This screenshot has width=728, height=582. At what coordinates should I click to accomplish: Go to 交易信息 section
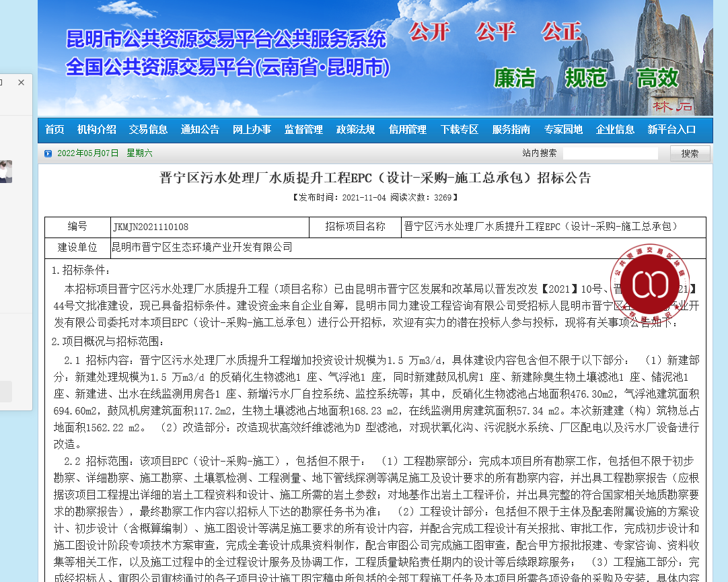[x=148, y=129]
